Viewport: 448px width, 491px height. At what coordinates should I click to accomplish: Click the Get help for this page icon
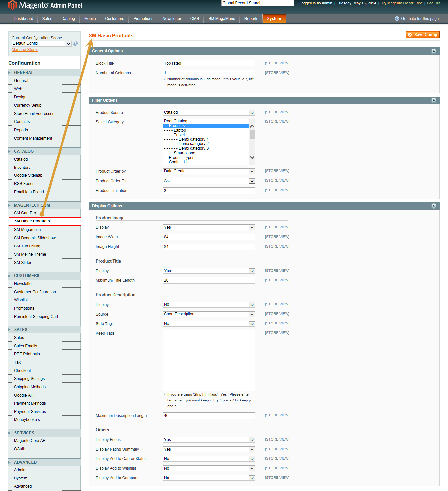(397, 19)
